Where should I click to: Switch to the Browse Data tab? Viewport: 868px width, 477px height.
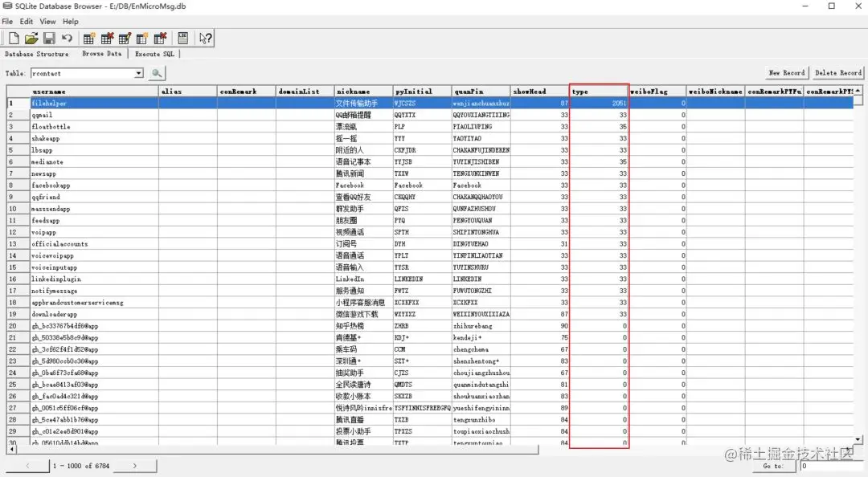(102, 54)
